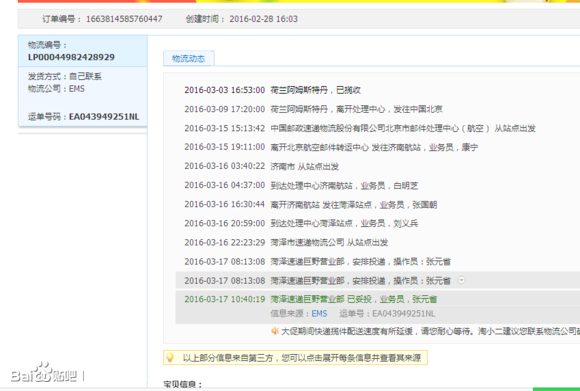Image resolution: width=580 pixels, height=391 pixels.
Task: Select the 2016-03-09 17:20:00 tracking entry
Action: 313,109
